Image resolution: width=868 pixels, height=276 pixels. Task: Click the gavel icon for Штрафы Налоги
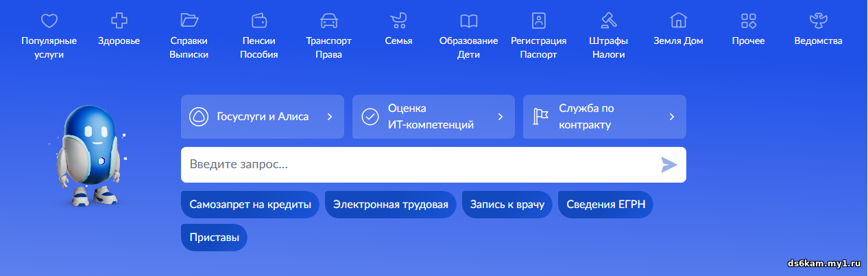coord(608,20)
